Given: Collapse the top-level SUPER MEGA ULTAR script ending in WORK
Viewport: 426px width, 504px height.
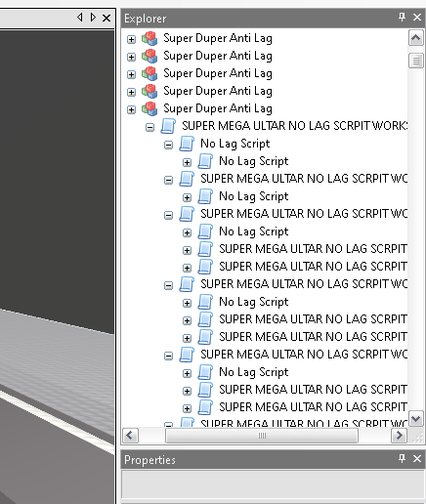Looking at the screenshot, I should tap(149, 127).
